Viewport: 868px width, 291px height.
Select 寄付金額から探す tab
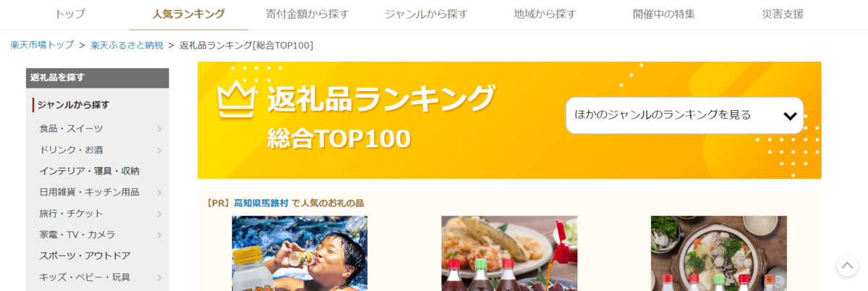click(x=307, y=14)
